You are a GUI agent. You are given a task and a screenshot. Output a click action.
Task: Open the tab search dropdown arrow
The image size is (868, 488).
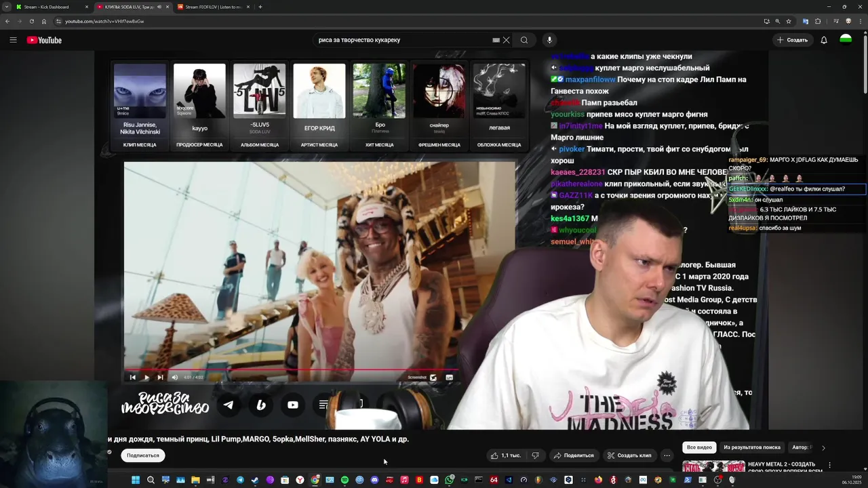pos(7,7)
